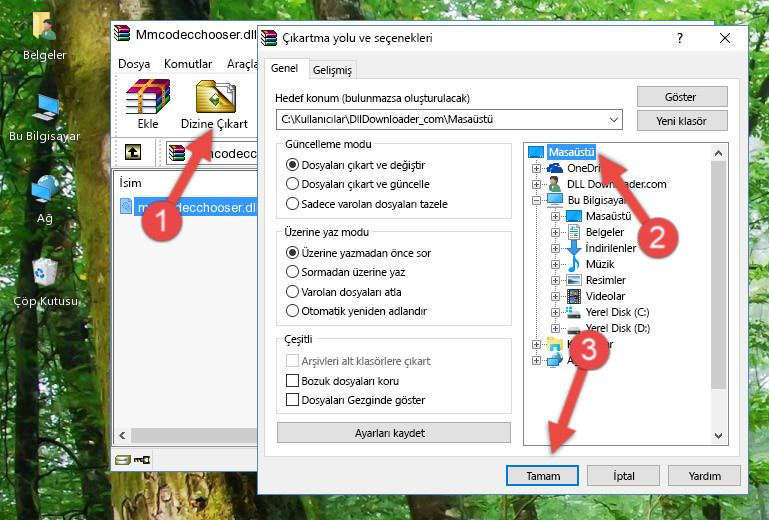The width and height of the screenshot is (769, 520).
Task: Expand the Belgeler tree node
Action: (555, 232)
